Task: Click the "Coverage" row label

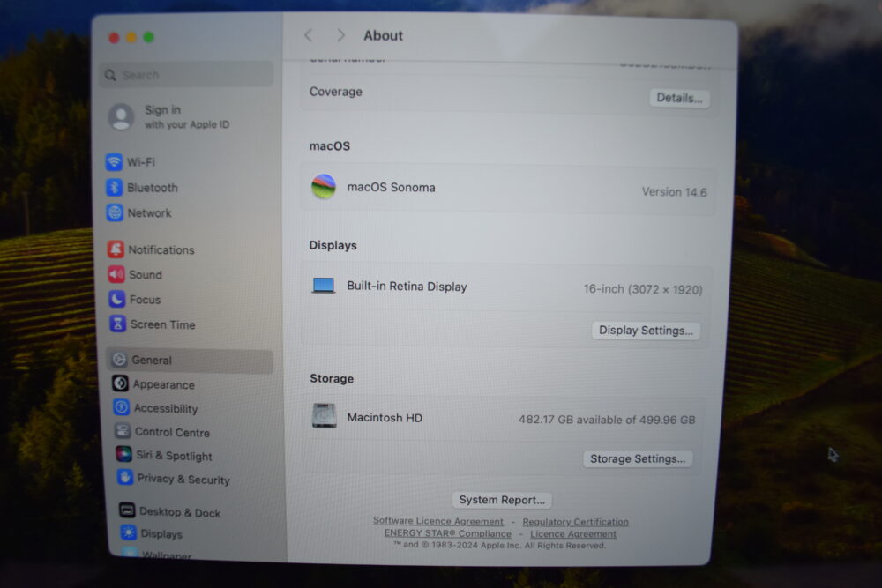Action: click(x=336, y=92)
